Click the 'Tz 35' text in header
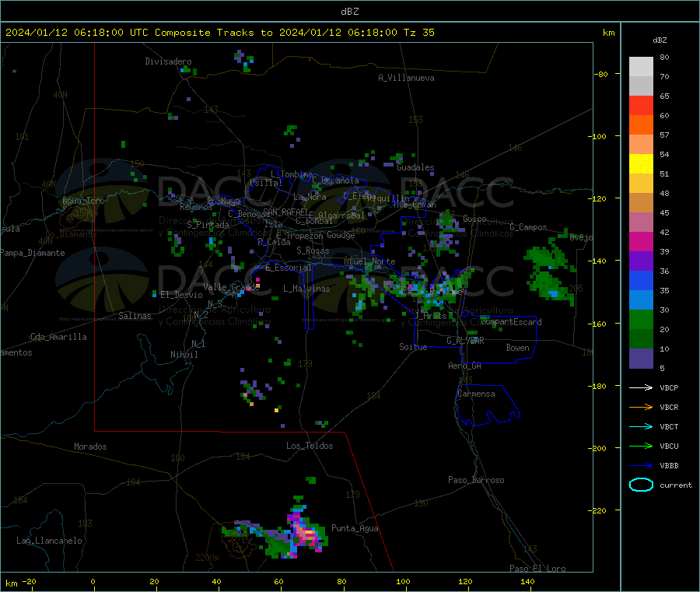The image size is (700, 592). (418, 33)
